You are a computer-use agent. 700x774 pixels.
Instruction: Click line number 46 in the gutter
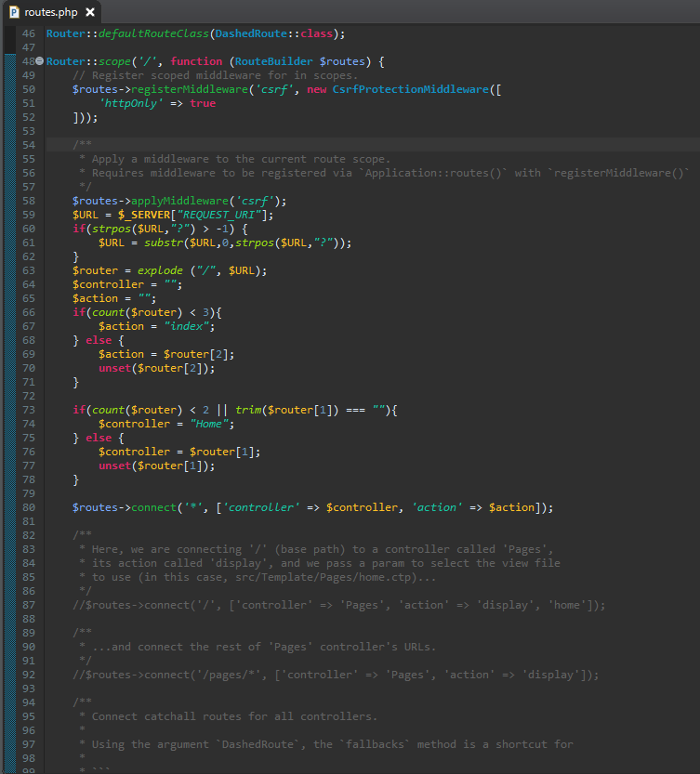point(29,33)
